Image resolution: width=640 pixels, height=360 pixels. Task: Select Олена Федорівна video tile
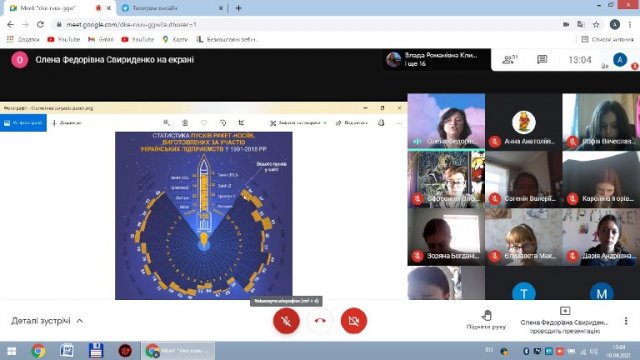[x=446, y=121]
